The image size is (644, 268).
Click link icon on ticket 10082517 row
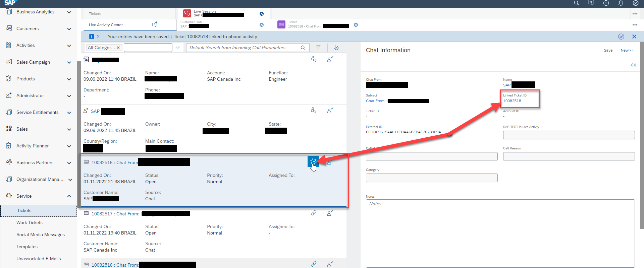314,213
